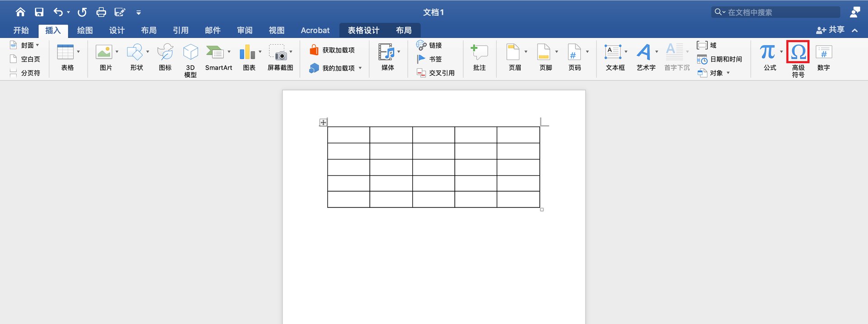The image size is (868, 324).
Task: Print the document using printer icon
Action: pos(101,12)
